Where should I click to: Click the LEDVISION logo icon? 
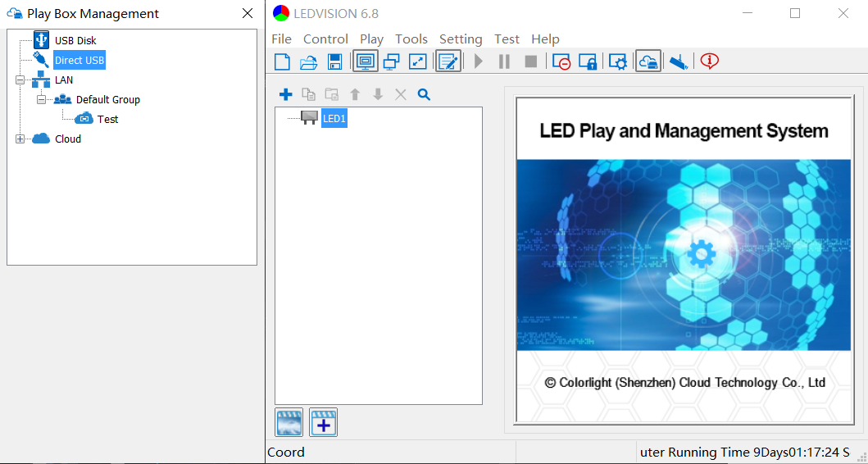click(280, 13)
